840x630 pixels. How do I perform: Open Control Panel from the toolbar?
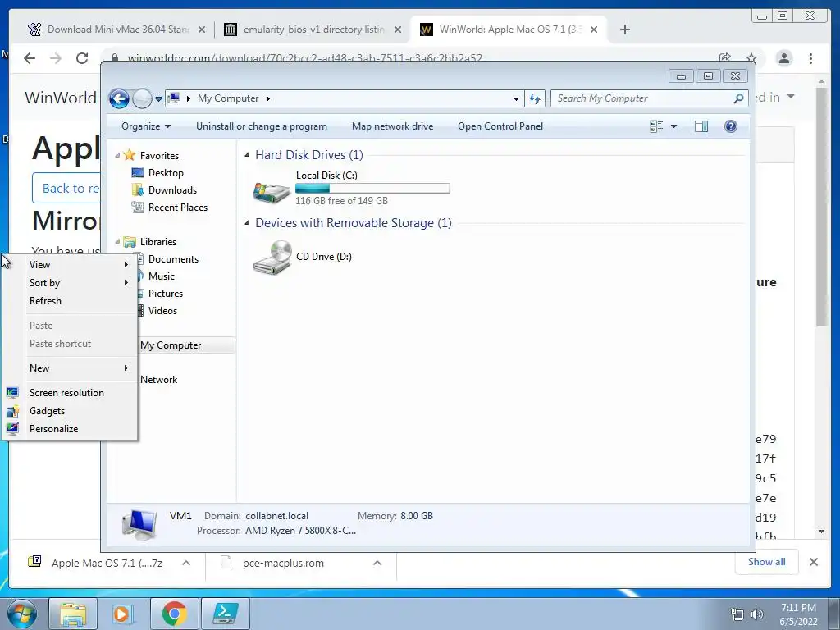click(x=500, y=126)
